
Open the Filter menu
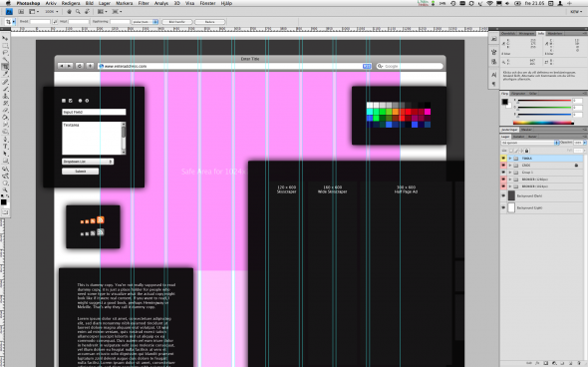[144, 3]
